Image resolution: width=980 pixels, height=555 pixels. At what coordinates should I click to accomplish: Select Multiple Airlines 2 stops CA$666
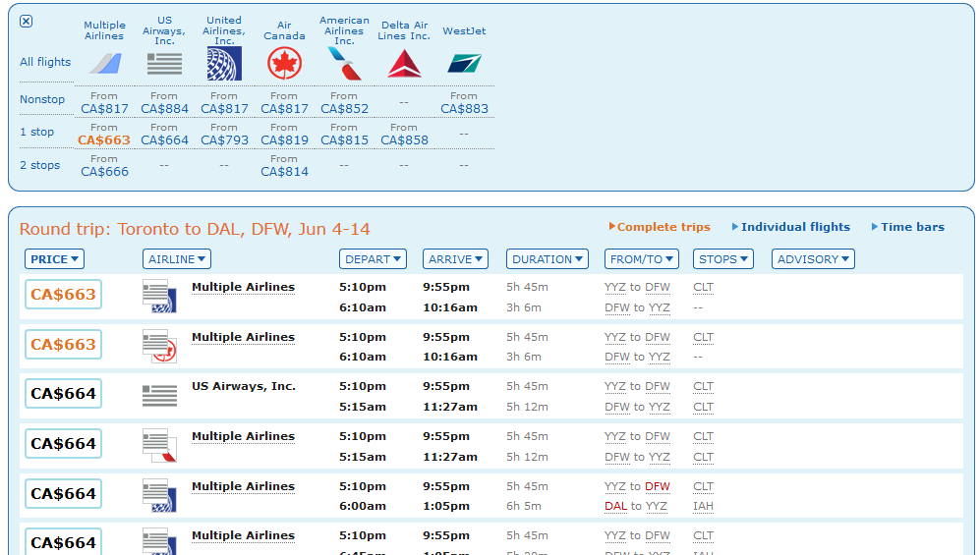(104, 172)
